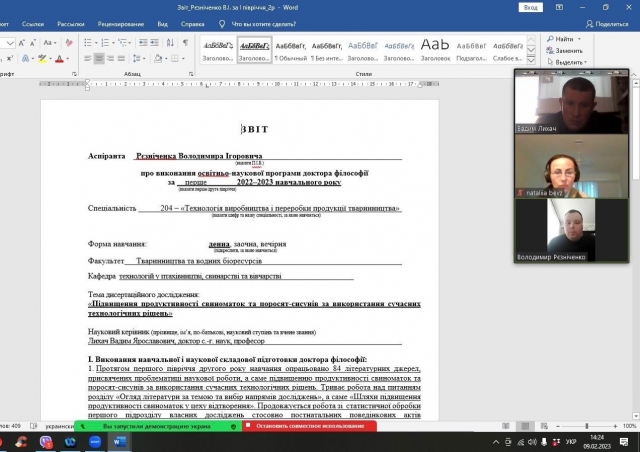640x452 pixels.
Task: Click the font color red A swatch
Action: point(60,59)
